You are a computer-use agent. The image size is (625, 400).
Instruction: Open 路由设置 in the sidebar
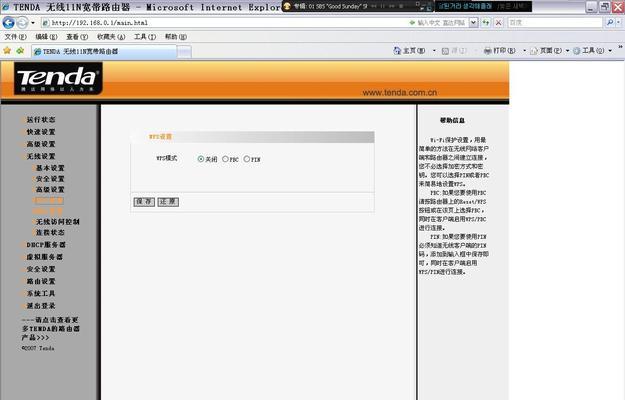point(41,281)
